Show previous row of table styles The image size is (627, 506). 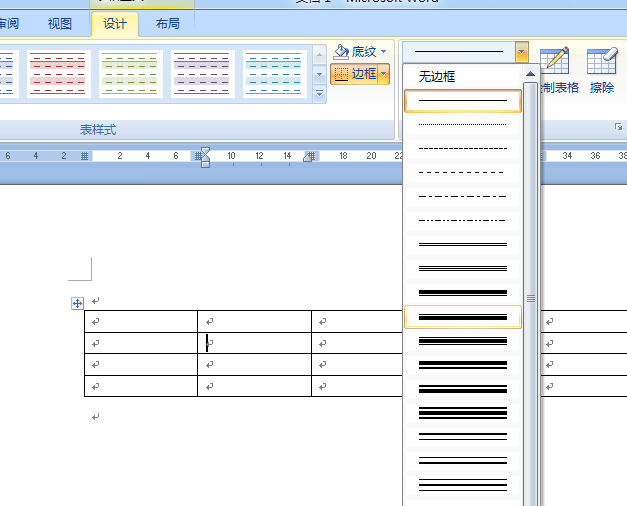click(319, 55)
